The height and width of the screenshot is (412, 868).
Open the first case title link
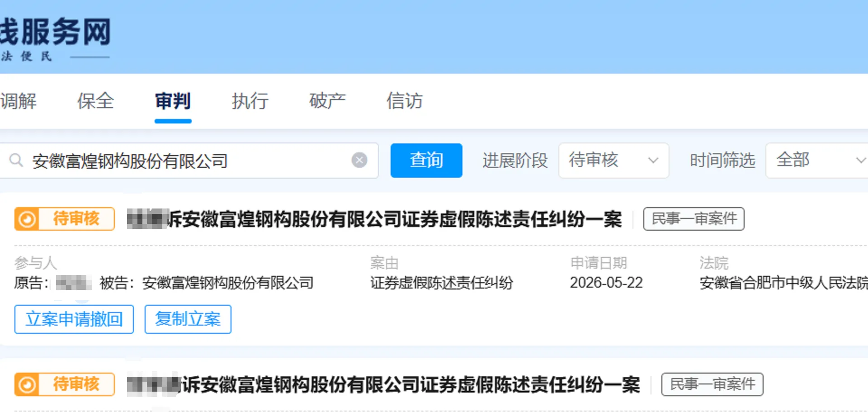374,219
